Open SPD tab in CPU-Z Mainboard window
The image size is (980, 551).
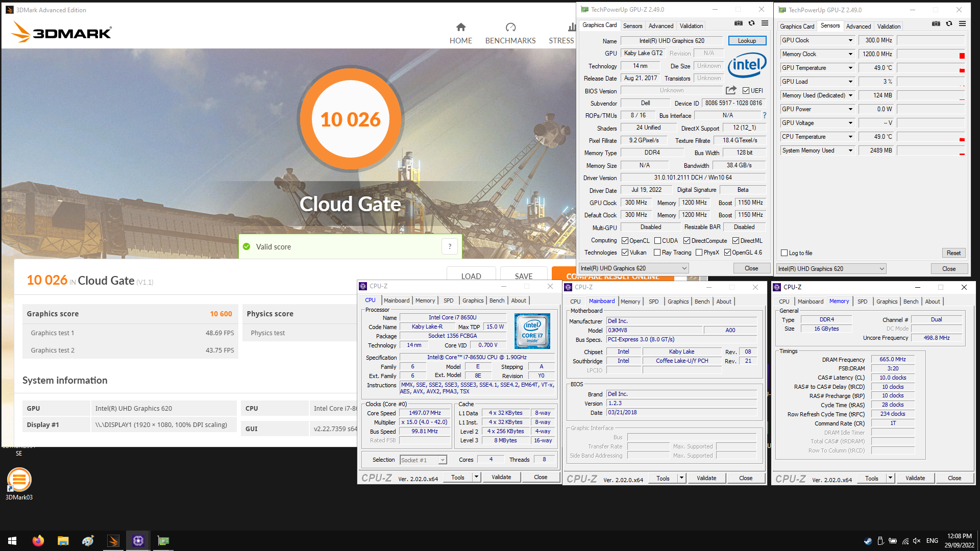click(653, 302)
